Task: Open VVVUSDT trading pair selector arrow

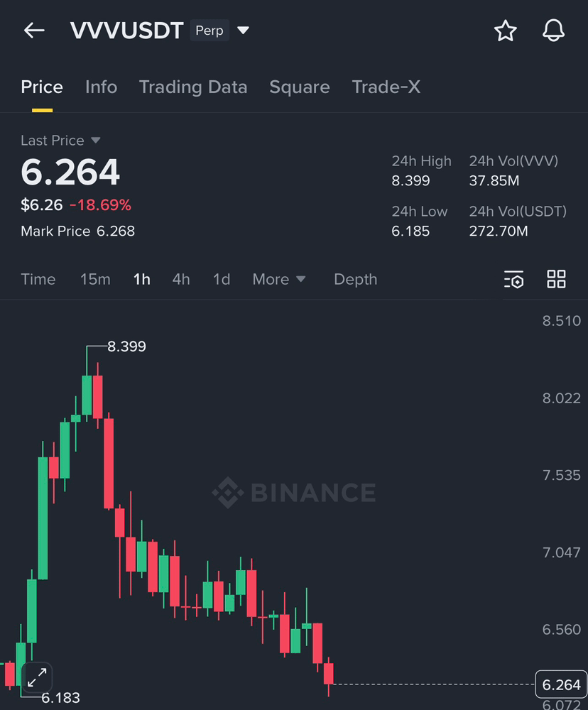Action: [244, 31]
